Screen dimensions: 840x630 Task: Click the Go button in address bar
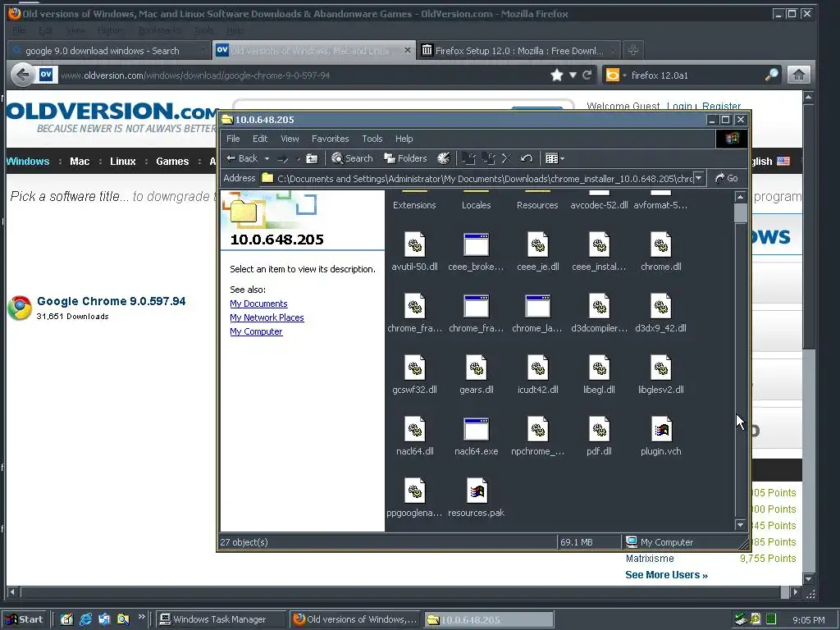tap(727, 178)
